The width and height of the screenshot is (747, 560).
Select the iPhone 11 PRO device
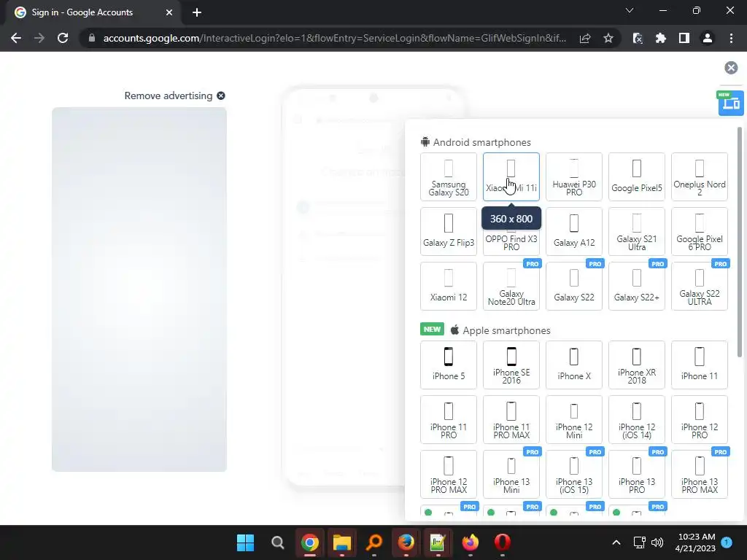(449, 419)
